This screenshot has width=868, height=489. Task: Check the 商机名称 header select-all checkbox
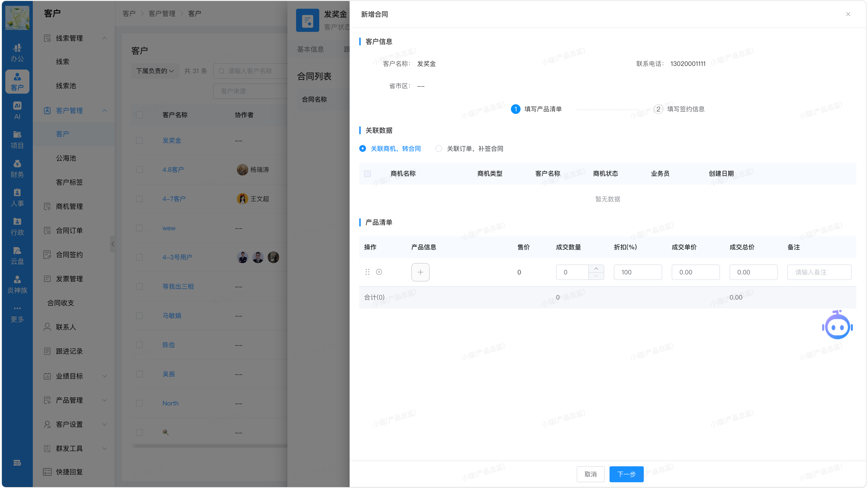tap(367, 174)
